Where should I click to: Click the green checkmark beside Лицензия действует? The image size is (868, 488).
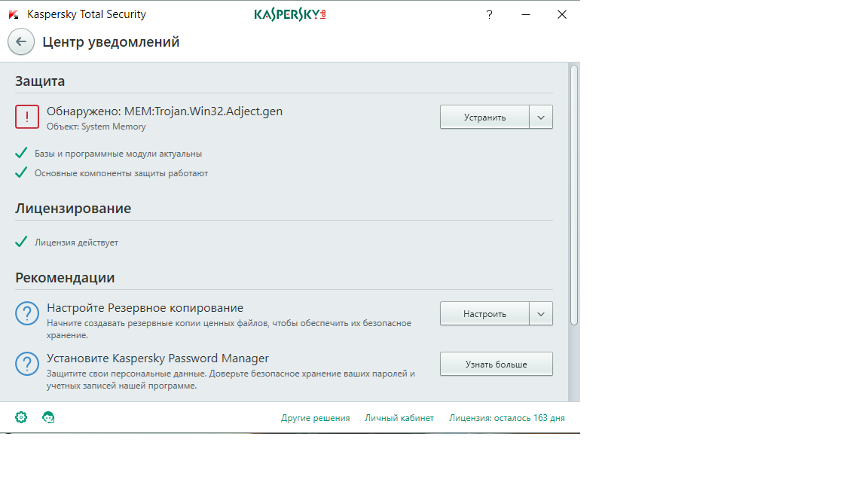click(x=21, y=242)
